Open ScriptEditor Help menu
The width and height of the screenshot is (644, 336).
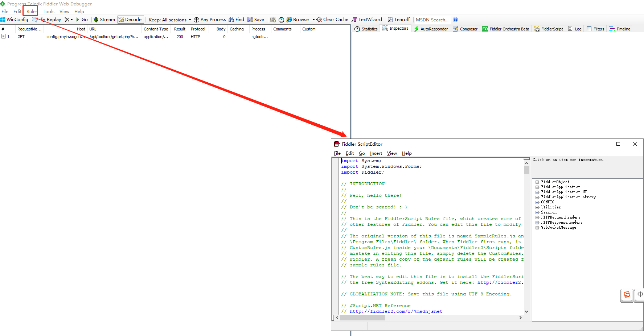point(407,153)
